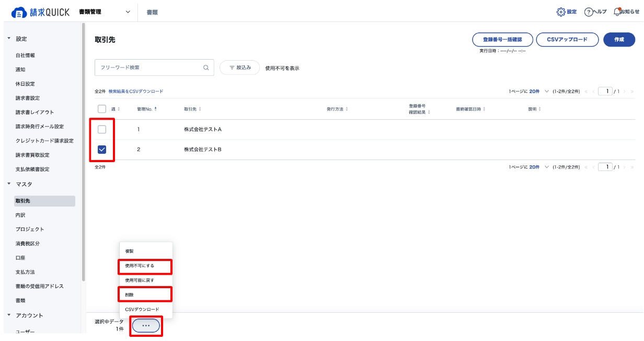Sort by 登録番号確認結果 column

(x=420, y=109)
